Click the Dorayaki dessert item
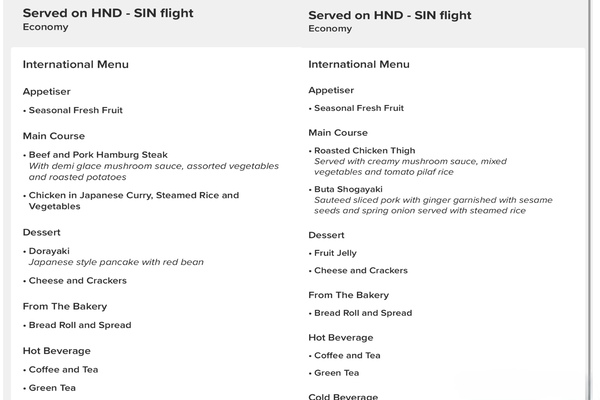Viewport: 600px width, 400px height. [x=50, y=250]
